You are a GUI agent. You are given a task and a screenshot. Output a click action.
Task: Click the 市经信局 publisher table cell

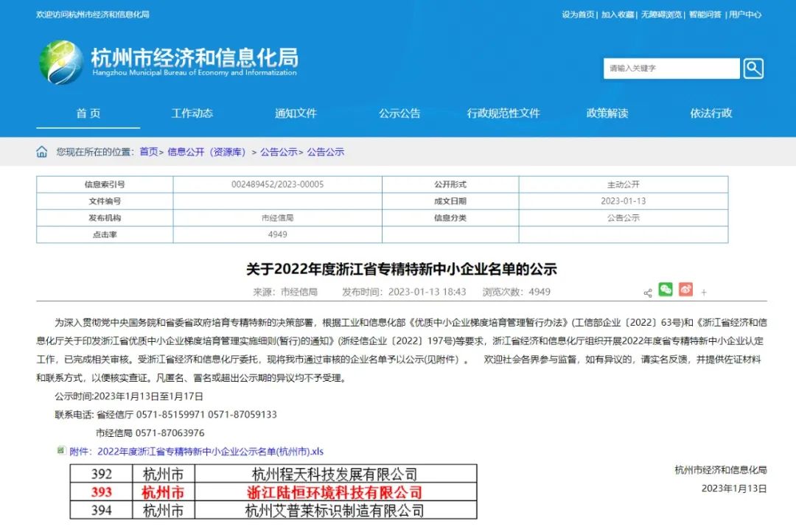pyautogui.click(x=277, y=218)
